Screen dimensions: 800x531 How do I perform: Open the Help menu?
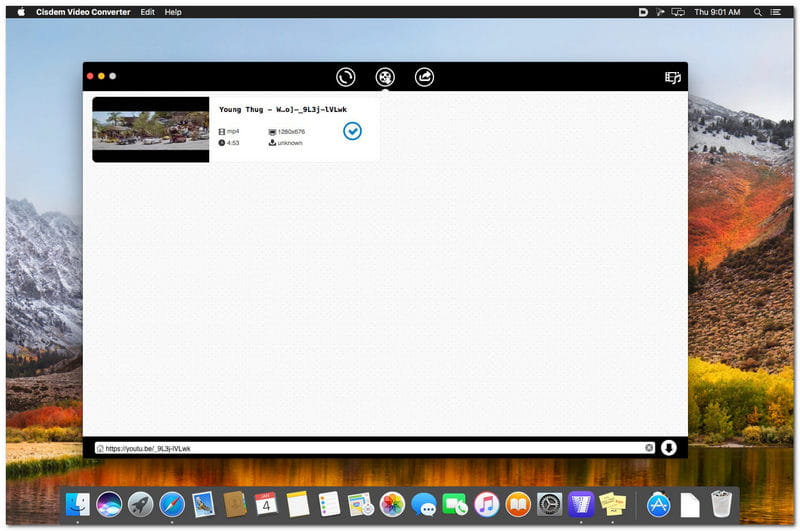[173, 12]
